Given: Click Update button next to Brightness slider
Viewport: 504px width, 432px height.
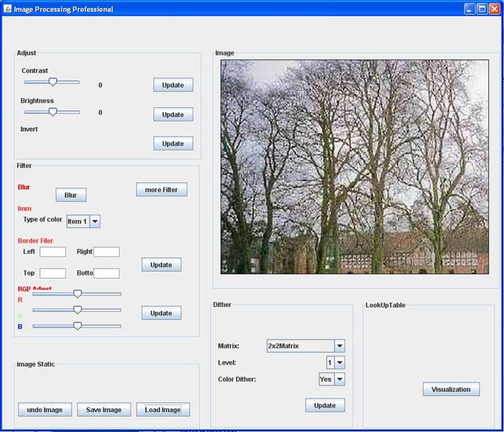Looking at the screenshot, I should click(173, 115).
